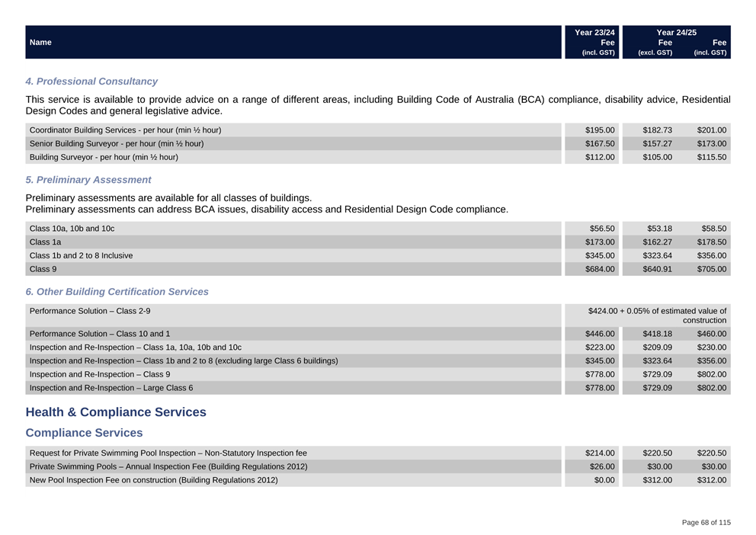Click 'New Pool Inspection Fee on construction' row
Image resolution: width=756 pixels, height=535 pixels.
tap(153, 480)
